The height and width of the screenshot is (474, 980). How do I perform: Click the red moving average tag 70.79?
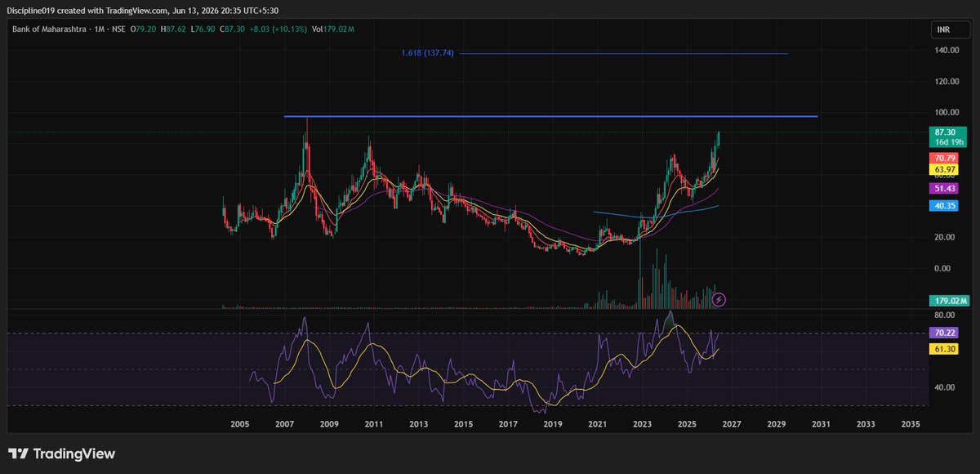pyautogui.click(x=945, y=158)
